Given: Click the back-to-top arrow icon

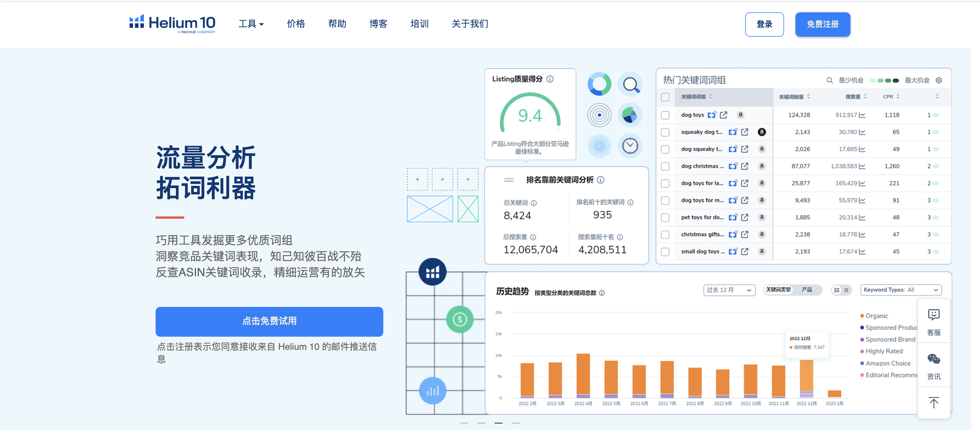Looking at the screenshot, I should coord(934,403).
